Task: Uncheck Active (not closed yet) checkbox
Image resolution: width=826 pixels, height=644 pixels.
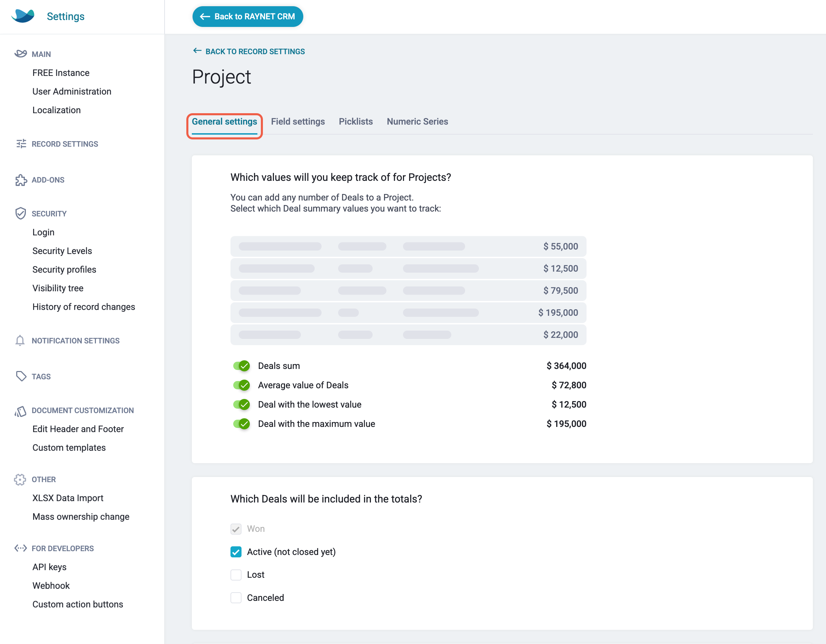Action: click(236, 552)
